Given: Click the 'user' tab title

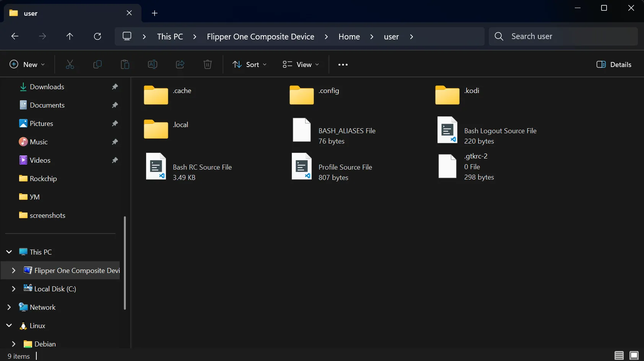Looking at the screenshot, I should pyautogui.click(x=31, y=13).
